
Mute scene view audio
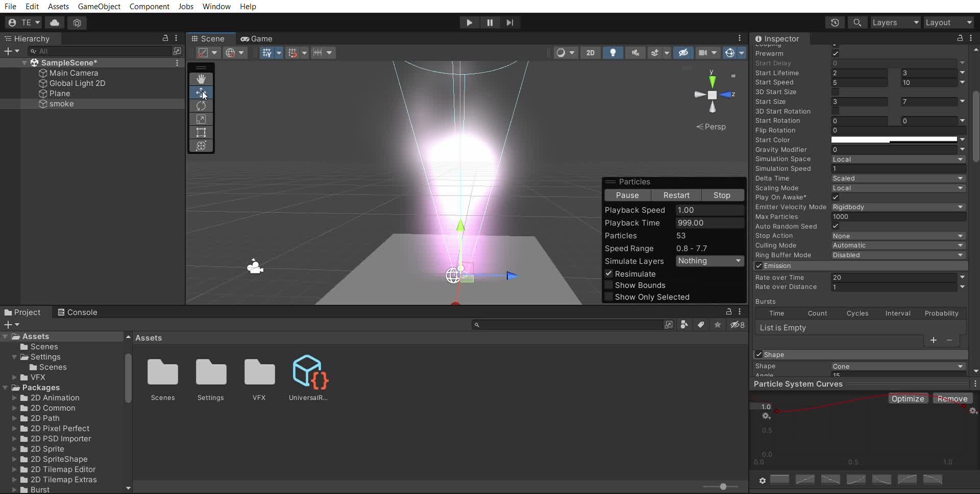click(635, 53)
